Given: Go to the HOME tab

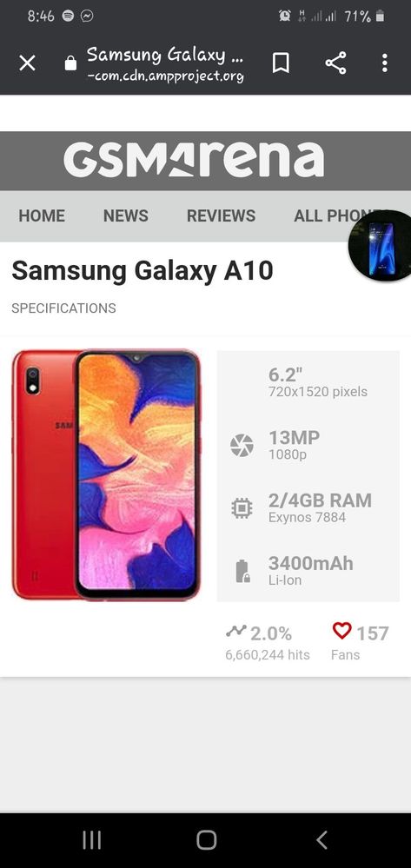Looking at the screenshot, I should 42,215.
